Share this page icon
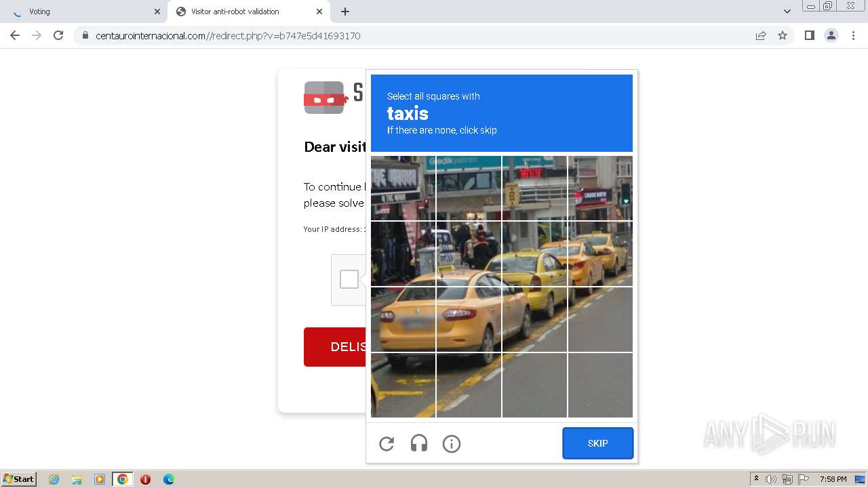 click(x=761, y=35)
